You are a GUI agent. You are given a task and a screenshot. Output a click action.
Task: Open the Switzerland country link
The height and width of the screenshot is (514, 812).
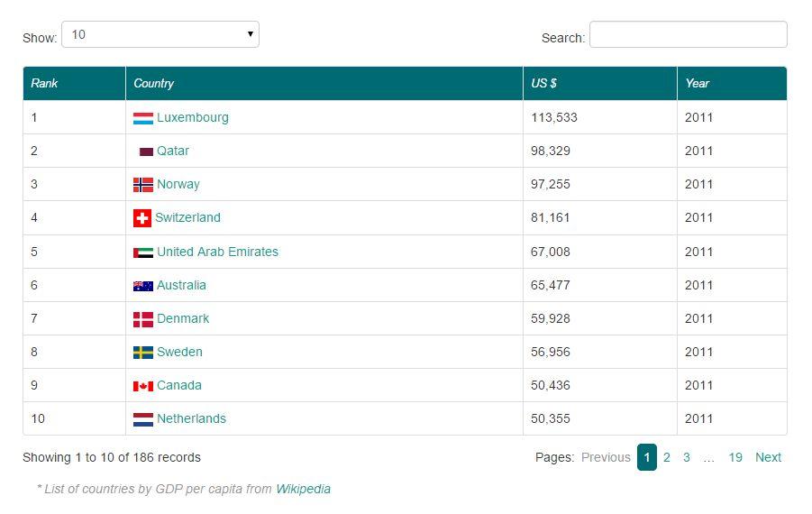(x=187, y=217)
